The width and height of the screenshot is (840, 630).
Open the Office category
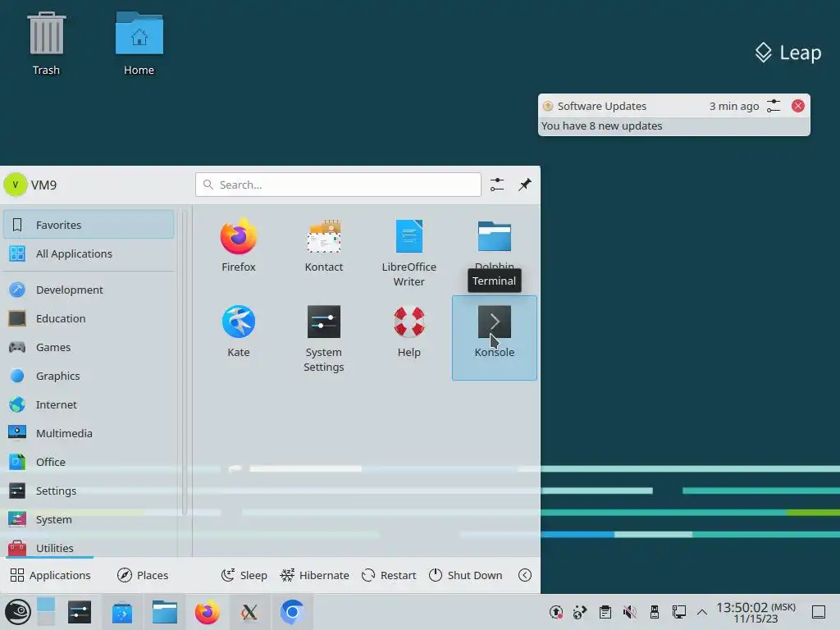point(89,462)
